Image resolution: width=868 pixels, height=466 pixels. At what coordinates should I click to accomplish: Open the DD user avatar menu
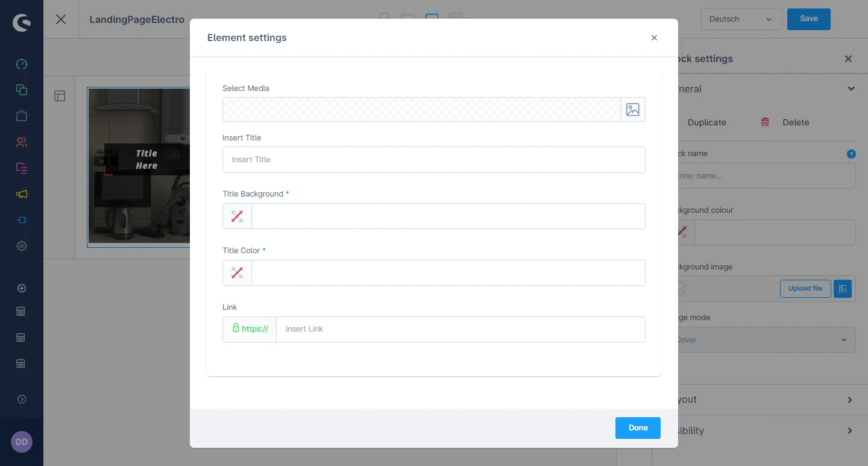click(x=22, y=442)
